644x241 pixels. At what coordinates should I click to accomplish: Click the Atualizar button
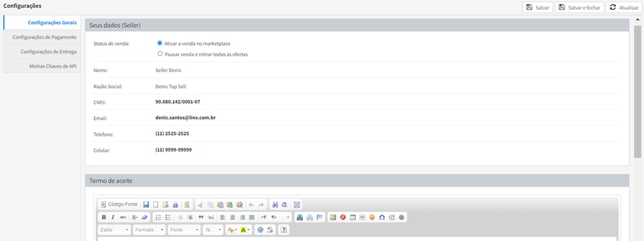pyautogui.click(x=624, y=7)
